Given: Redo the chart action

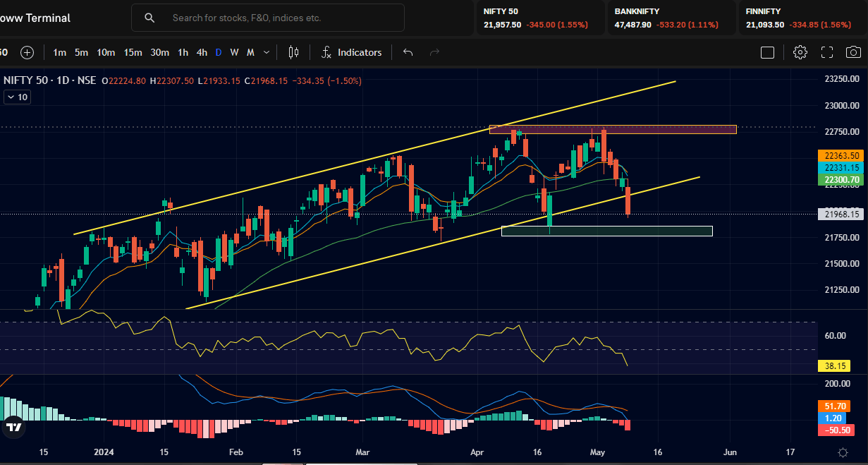Looking at the screenshot, I should 434,52.
